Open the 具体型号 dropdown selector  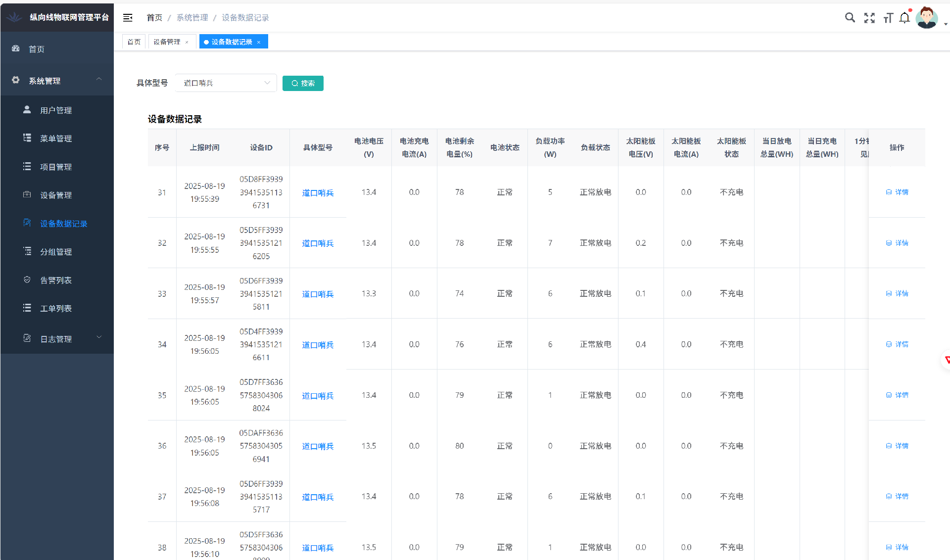(x=226, y=83)
